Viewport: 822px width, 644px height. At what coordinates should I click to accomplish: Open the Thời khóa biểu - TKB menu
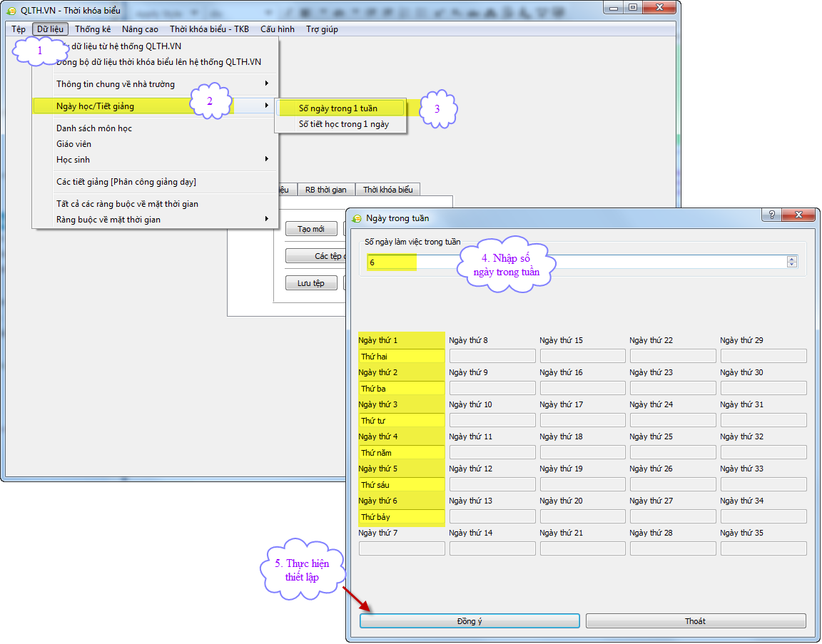click(209, 29)
